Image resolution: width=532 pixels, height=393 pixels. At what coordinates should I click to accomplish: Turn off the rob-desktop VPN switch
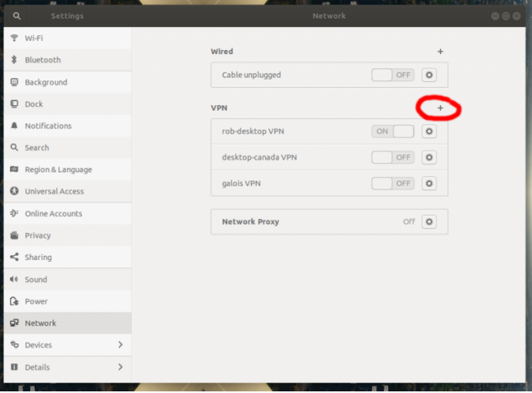coord(393,131)
